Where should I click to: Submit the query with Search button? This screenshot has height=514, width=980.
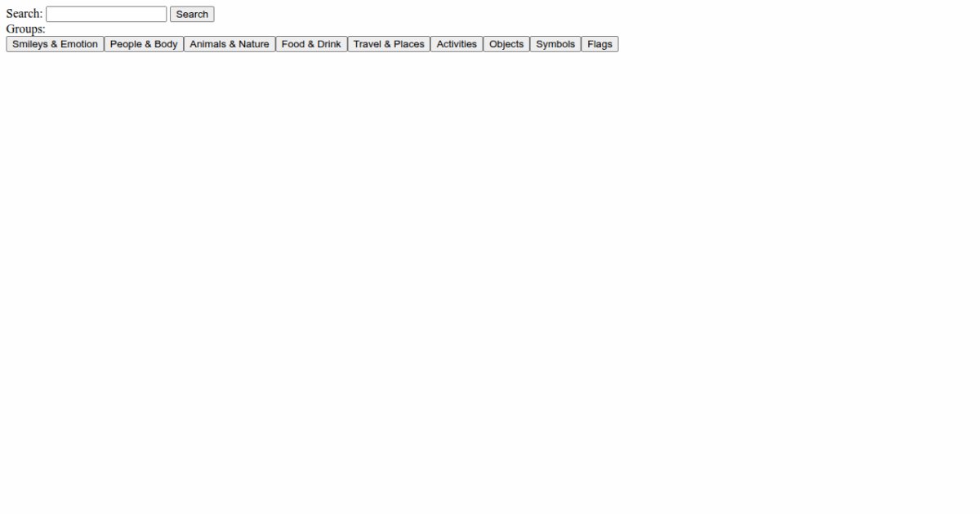coord(192,14)
